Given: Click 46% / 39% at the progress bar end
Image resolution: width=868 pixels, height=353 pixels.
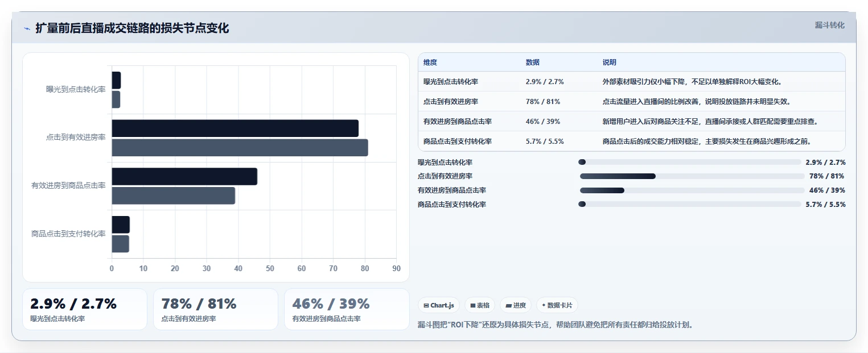Looking at the screenshot, I should coord(827,190).
